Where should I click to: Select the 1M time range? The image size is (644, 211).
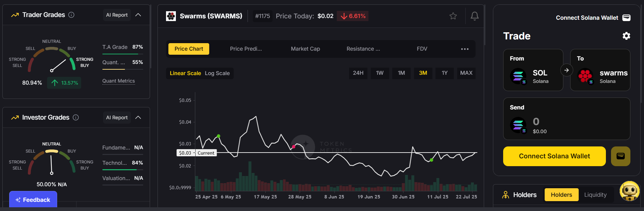401,73
